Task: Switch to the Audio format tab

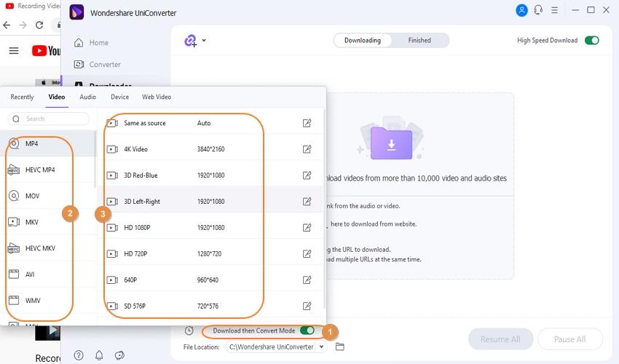Action: [87, 97]
